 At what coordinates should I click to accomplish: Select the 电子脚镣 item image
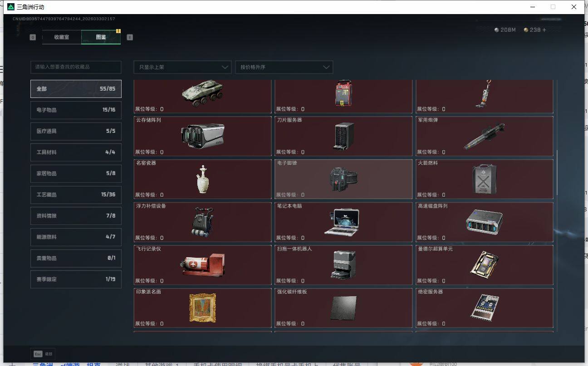pyautogui.click(x=343, y=179)
